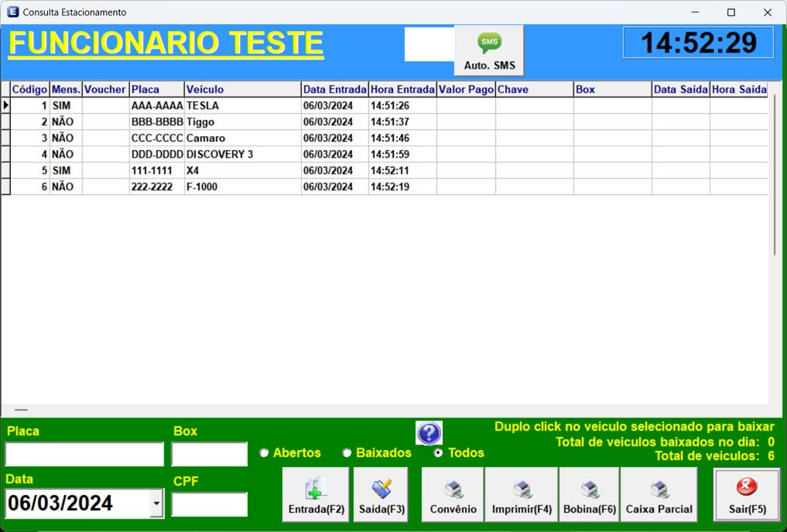This screenshot has width=787, height=532.
Task: Select the F-1000 vehicle row
Action: coord(232,186)
